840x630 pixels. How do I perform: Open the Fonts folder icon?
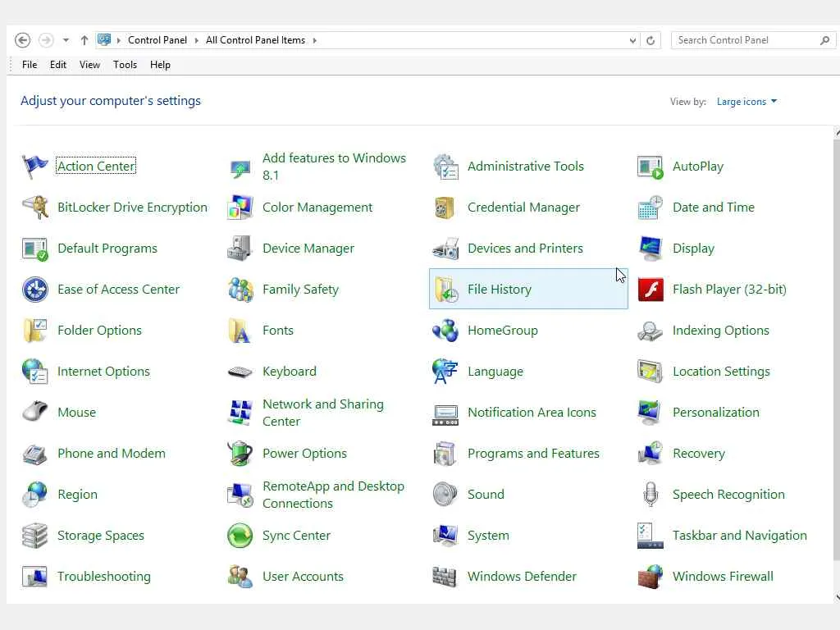pos(240,331)
